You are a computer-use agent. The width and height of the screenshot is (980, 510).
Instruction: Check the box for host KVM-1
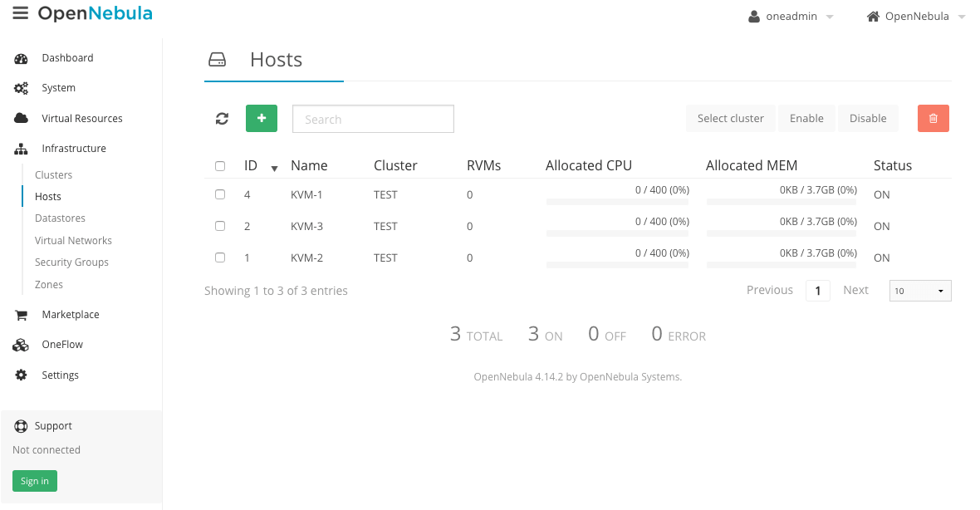click(x=220, y=194)
